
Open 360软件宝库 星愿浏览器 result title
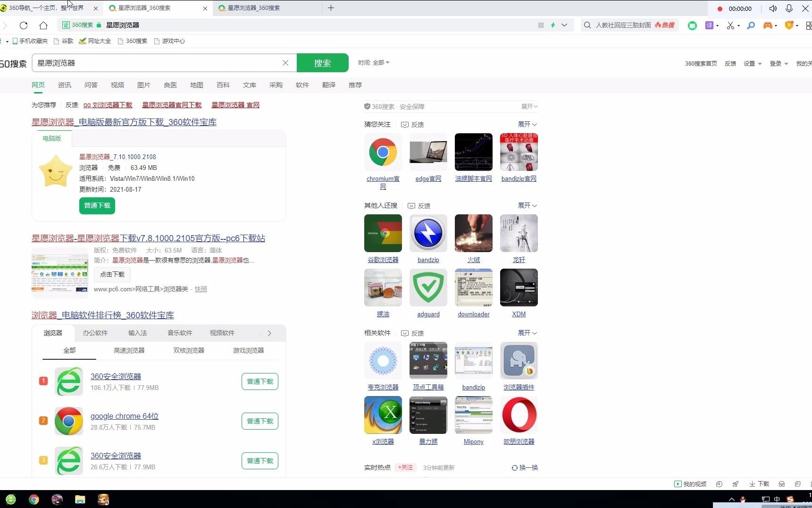click(124, 122)
